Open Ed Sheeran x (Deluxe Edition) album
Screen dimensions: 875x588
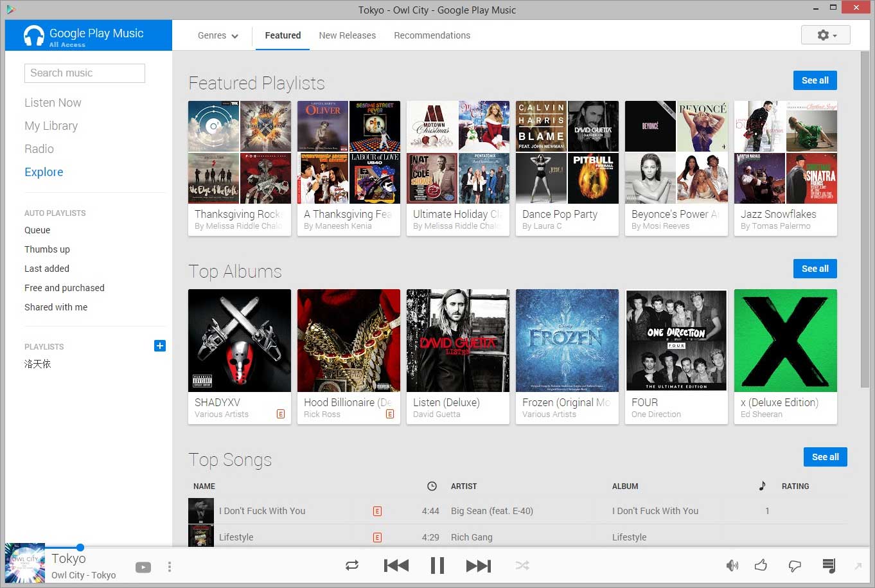click(786, 357)
